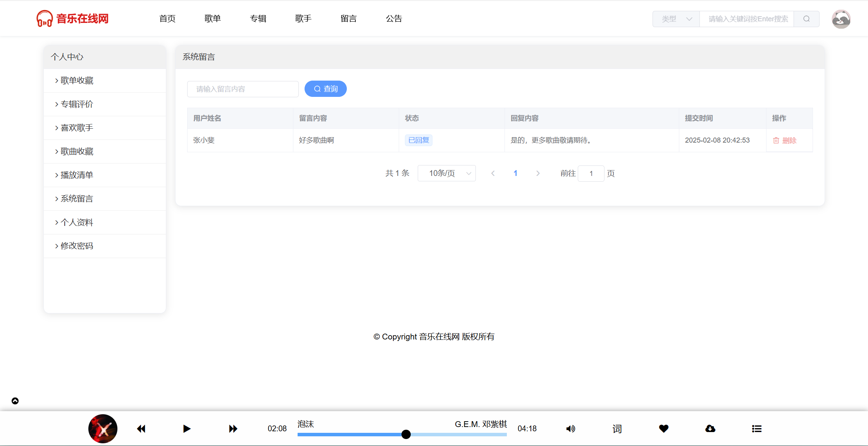
Task: Open the user avatar menu
Action: tap(841, 19)
